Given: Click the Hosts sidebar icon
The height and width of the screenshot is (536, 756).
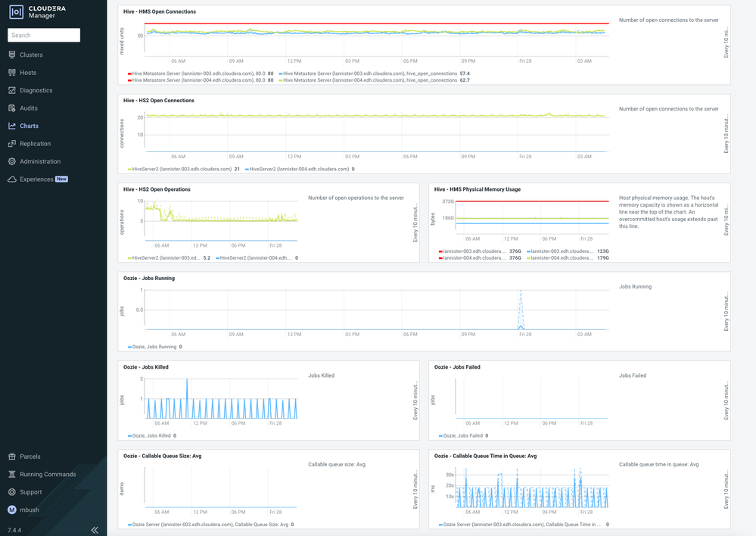Looking at the screenshot, I should point(12,73).
